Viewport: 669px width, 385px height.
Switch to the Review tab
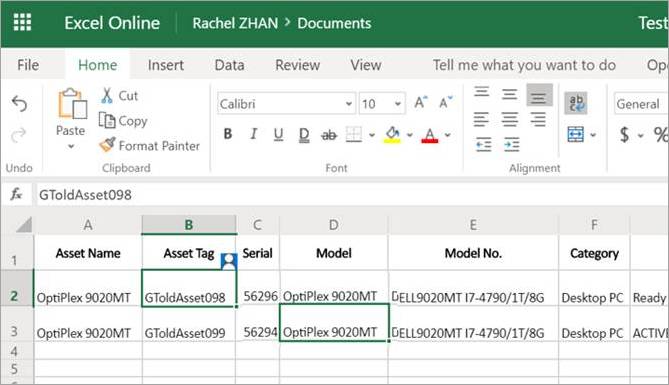(x=297, y=65)
